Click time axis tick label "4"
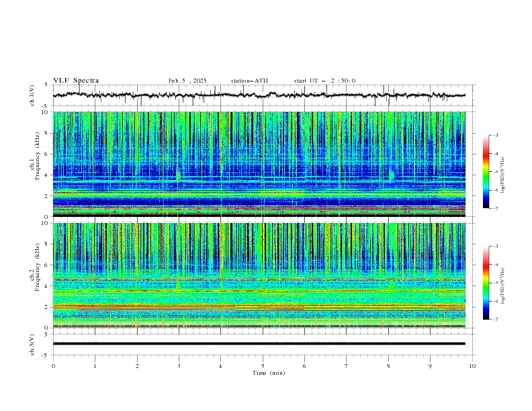 tap(220, 366)
